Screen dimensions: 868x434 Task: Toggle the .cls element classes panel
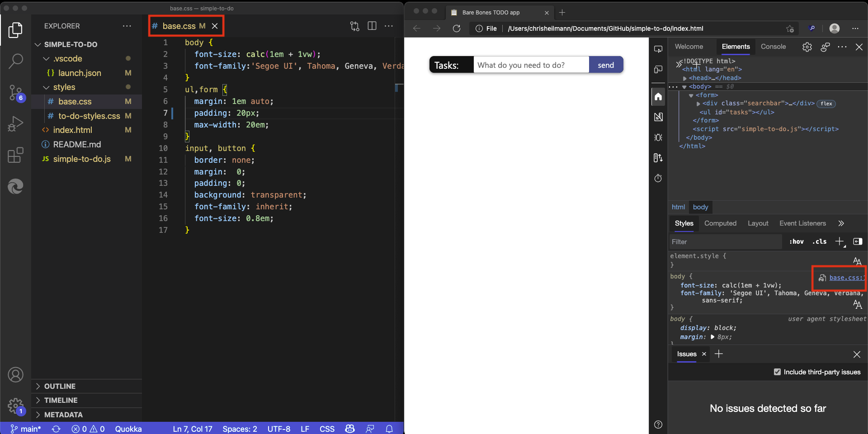pyautogui.click(x=819, y=242)
